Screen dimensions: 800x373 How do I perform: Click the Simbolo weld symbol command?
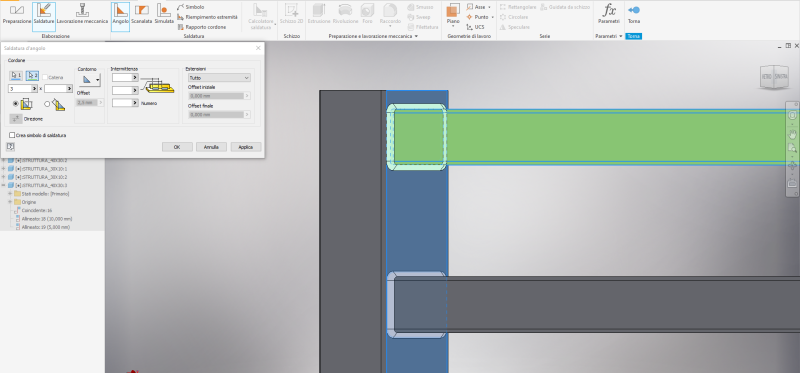coord(191,7)
